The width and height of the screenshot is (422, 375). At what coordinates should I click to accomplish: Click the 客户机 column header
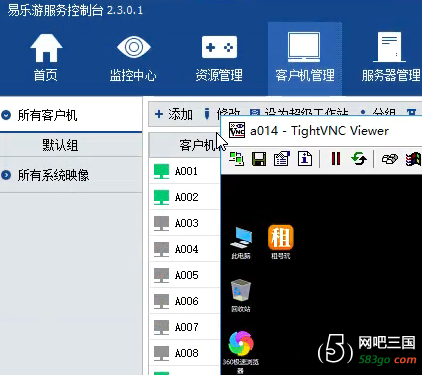click(x=184, y=145)
